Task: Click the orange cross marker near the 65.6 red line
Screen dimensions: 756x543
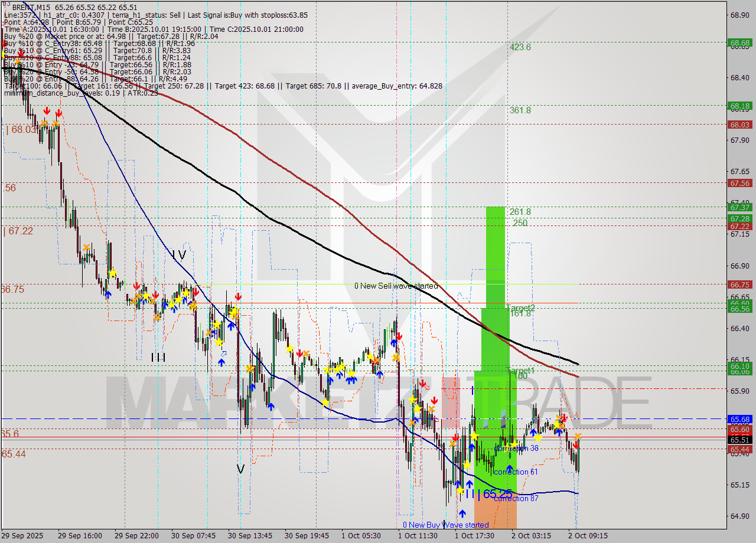Action: pos(578,437)
